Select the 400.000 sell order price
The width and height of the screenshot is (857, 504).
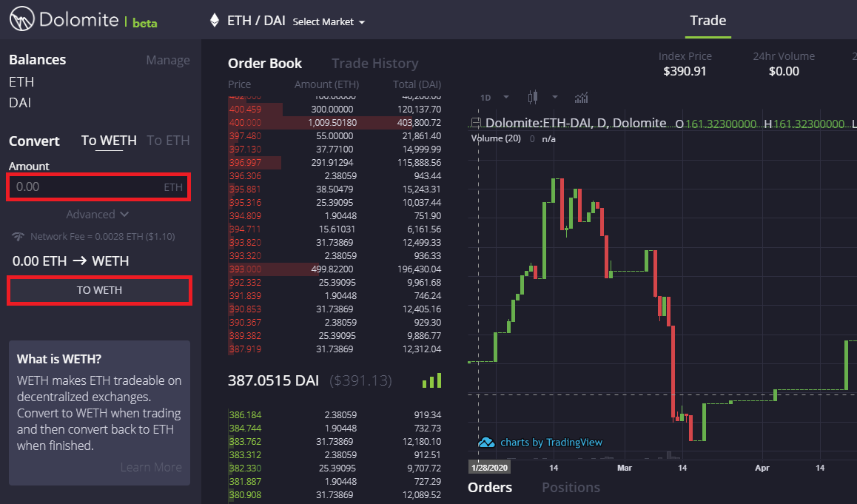point(245,122)
